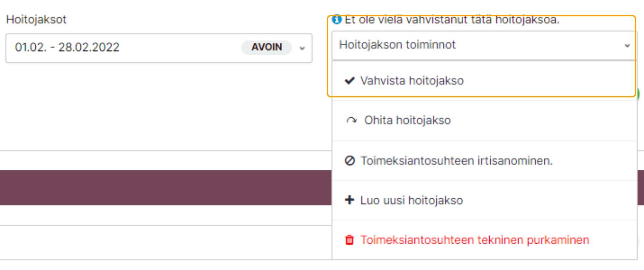Click the chevron on the Hoitojaksot selector
644x270 pixels.
click(x=302, y=48)
